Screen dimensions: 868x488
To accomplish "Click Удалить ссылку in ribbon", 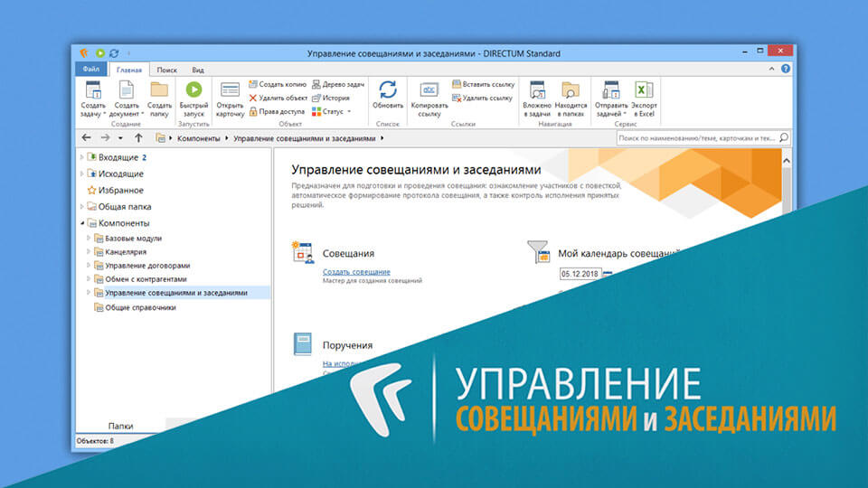I will pos(482,98).
